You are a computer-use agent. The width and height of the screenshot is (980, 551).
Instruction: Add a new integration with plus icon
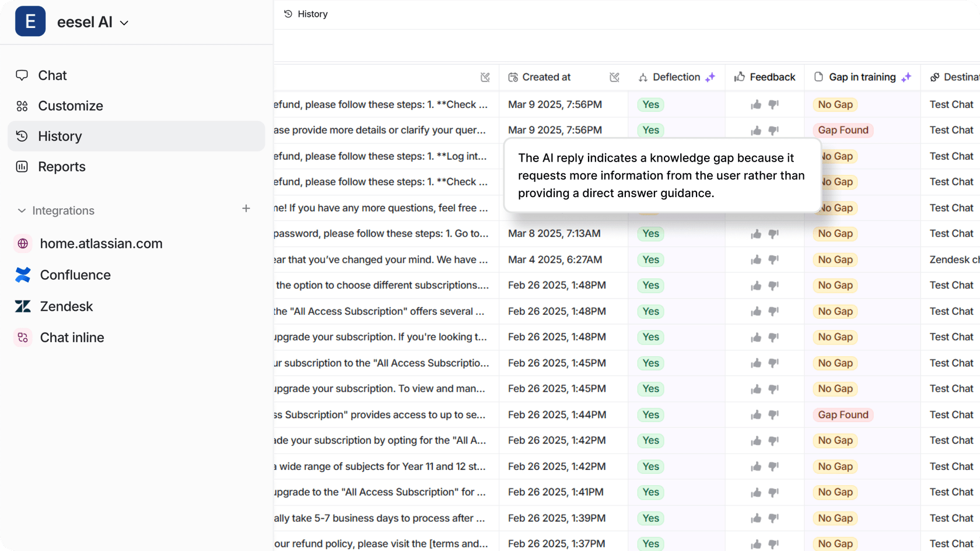point(246,209)
